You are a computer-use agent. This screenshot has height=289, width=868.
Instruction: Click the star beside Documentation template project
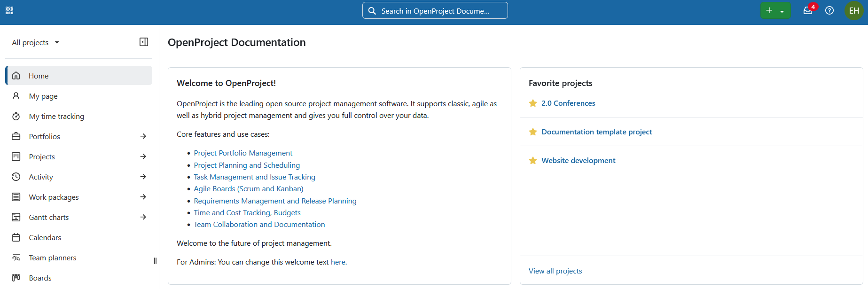tap(533, 132)
